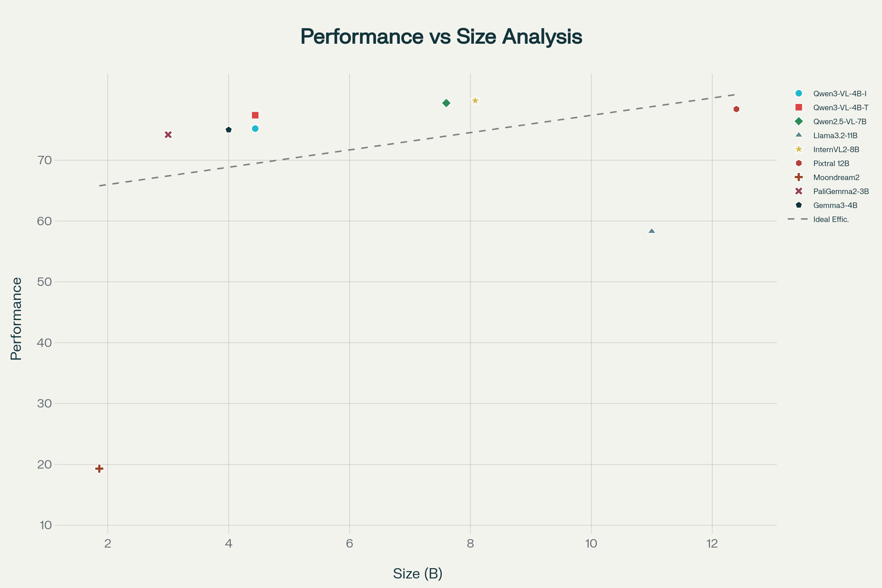This screenshot has width=882, height=588.
Task: Click the PaliGemma2-3B cross marker in plot
Action: [168, 135]
